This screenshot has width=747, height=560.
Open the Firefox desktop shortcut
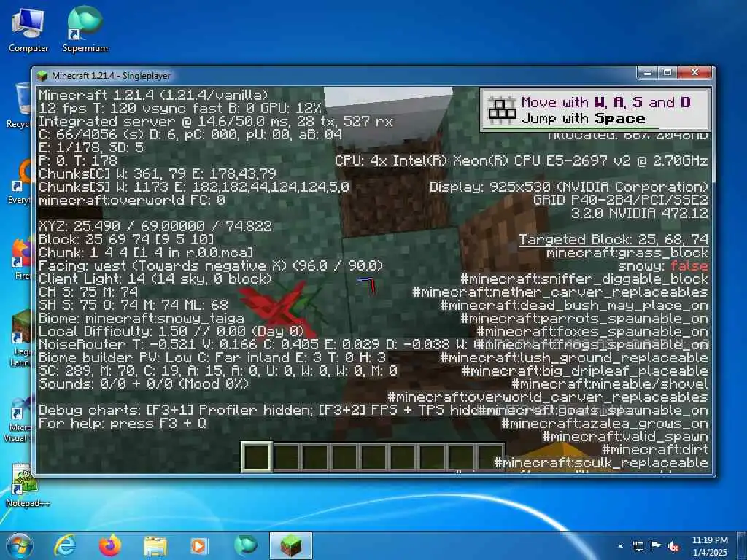(x=21, y=259)
